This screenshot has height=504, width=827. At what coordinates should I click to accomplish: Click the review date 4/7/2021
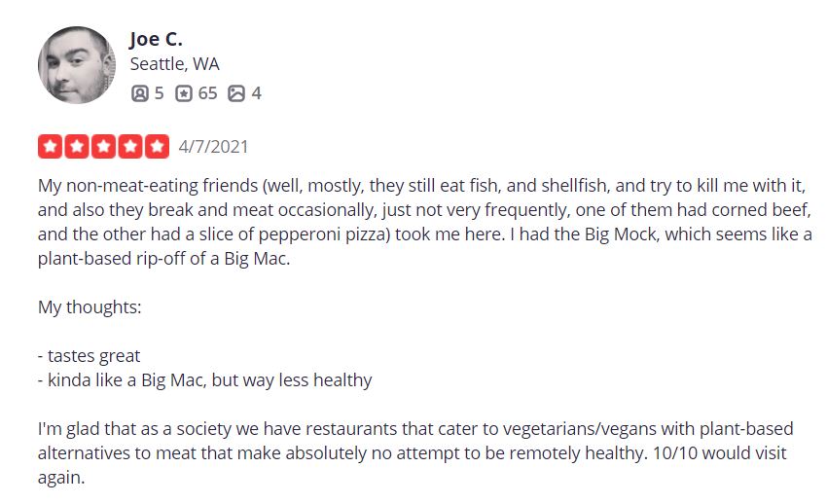214,147
